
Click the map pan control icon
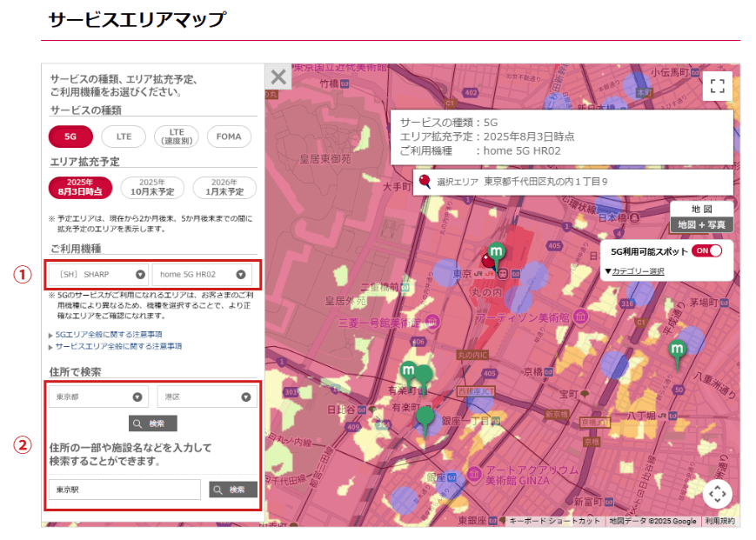pos(718,494)
